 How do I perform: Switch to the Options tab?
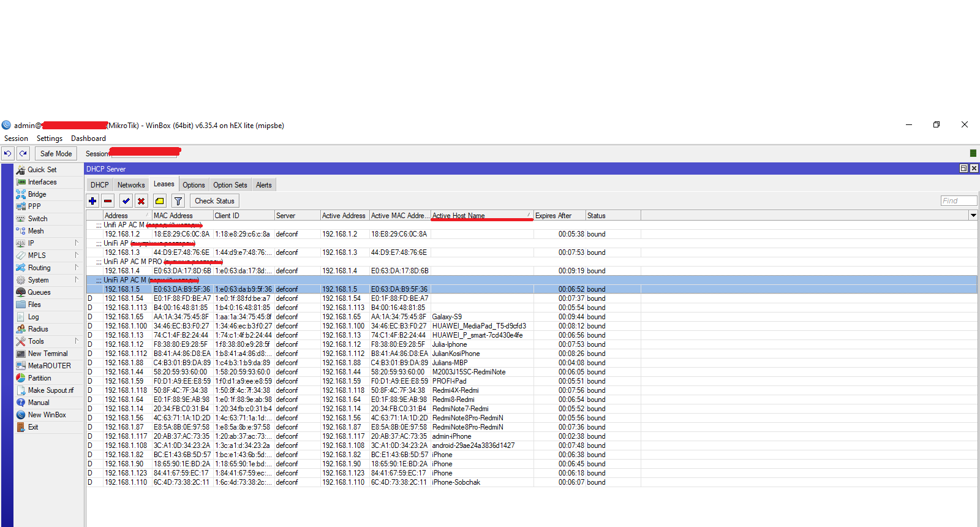(194, 185)
